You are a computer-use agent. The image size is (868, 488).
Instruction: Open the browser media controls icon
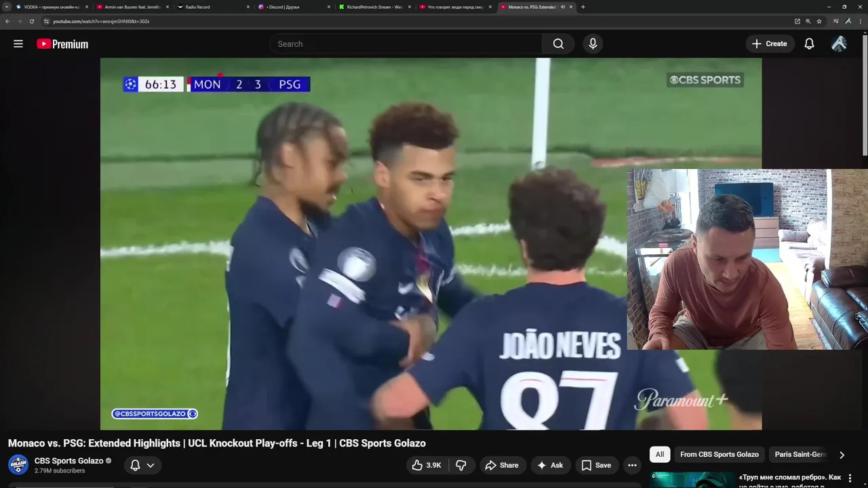pyautogui.click(x=836, y=21)
